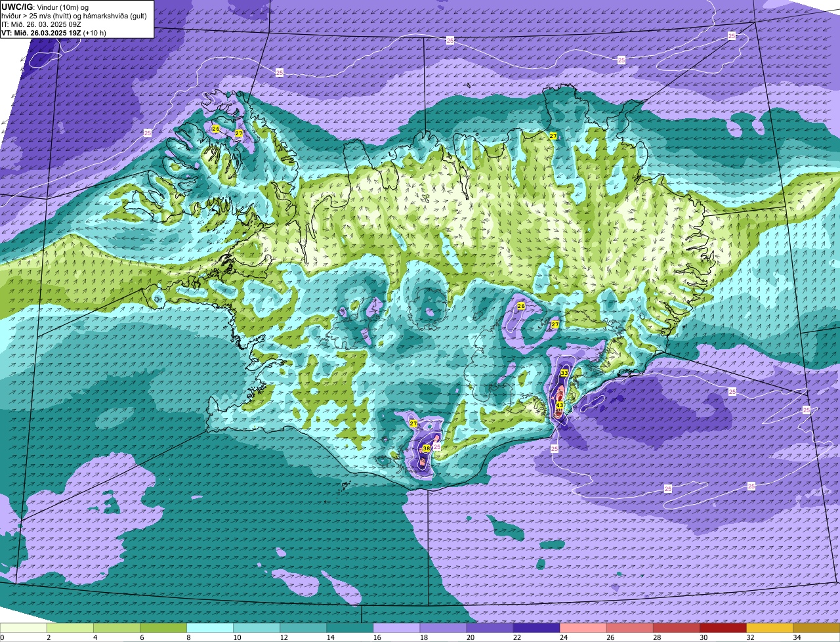This screenshot has height=642, width=840.
Task: Select the 14–16 m/s dark teal legend swatch
Action: pos(350,628)
